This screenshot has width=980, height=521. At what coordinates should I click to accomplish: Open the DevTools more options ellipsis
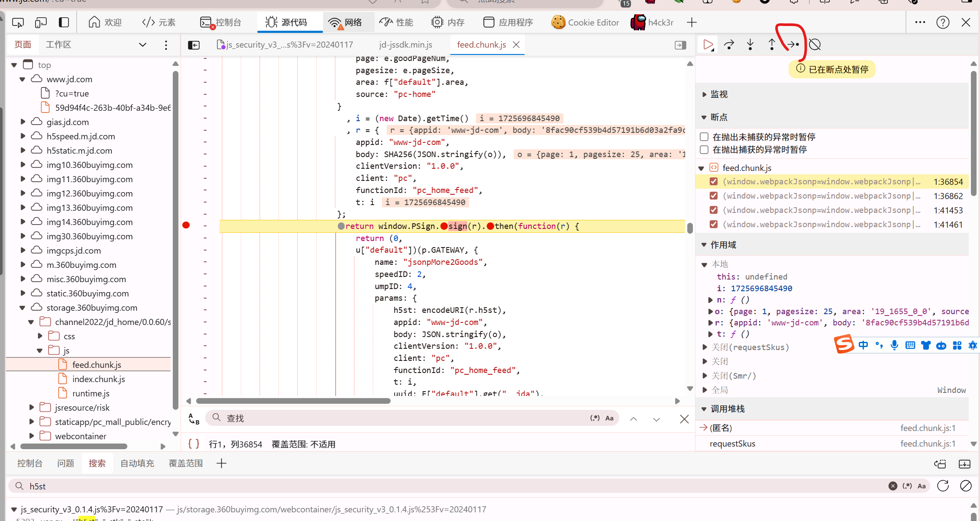(920, 23)
